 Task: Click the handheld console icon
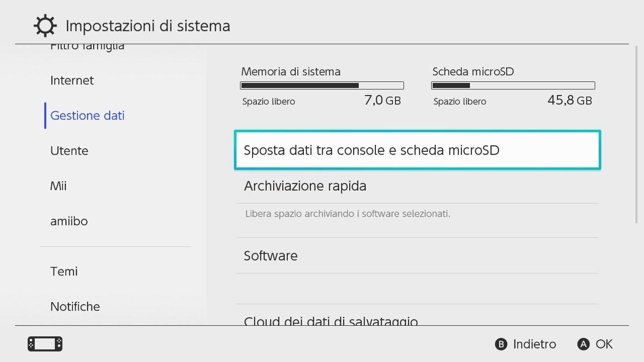click(x=45, y=344)
